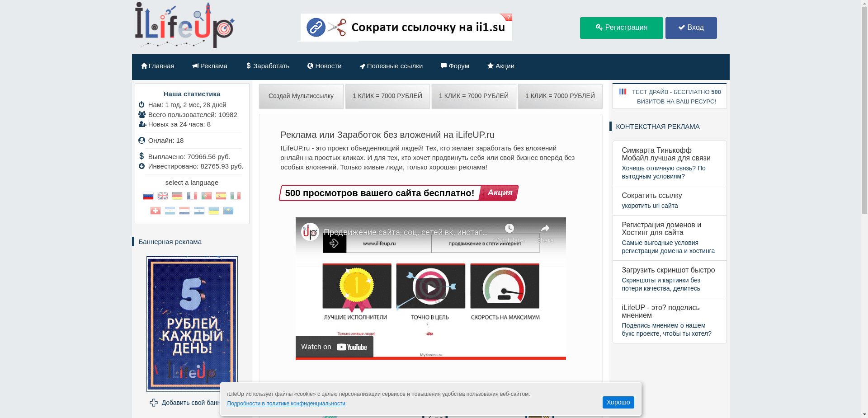The image size is (868, 418).
Task: Click the Share arrow icon on the video player
Action: [x=545, y=229]
